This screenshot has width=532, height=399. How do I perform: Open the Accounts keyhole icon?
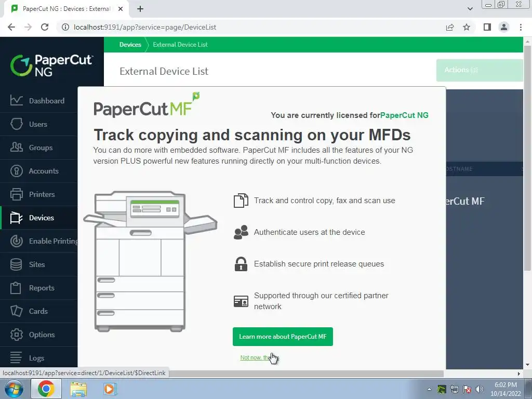(x=16, y=170)
